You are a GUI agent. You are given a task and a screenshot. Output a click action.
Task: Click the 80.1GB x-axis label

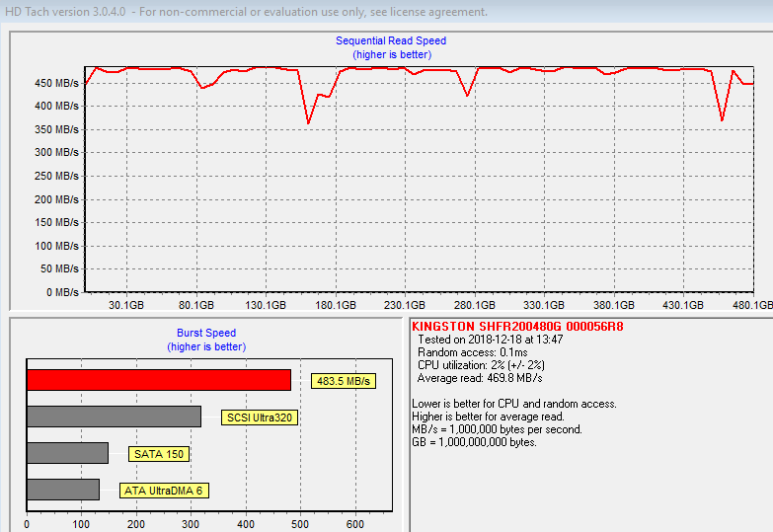pyautogui.click(x=196, y=305)
